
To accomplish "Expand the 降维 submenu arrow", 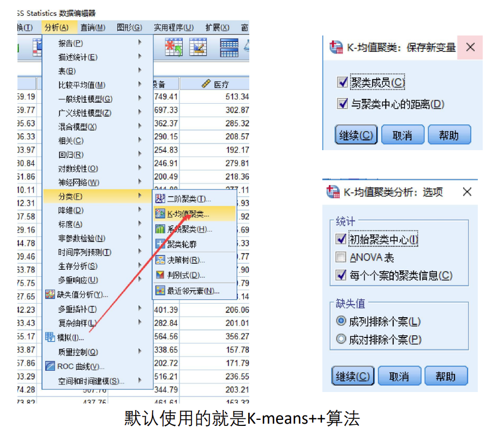I will (140, 210).
